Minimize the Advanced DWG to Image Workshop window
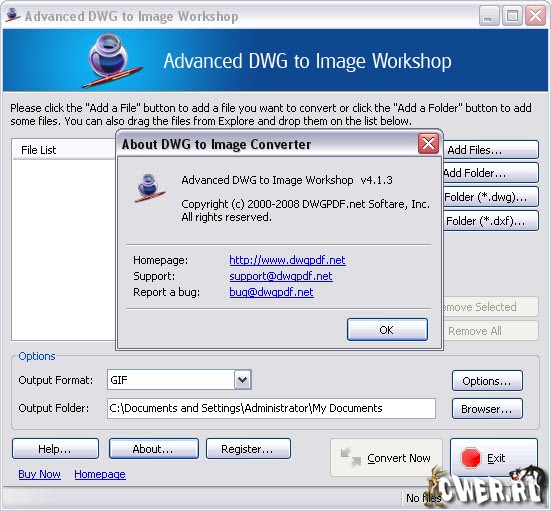This screenshot has width=551, height=511. [x=489, y=16]
